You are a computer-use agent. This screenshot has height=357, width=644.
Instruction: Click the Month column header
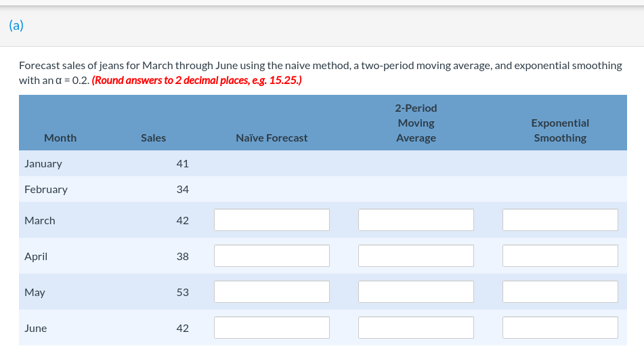[60, 138]
